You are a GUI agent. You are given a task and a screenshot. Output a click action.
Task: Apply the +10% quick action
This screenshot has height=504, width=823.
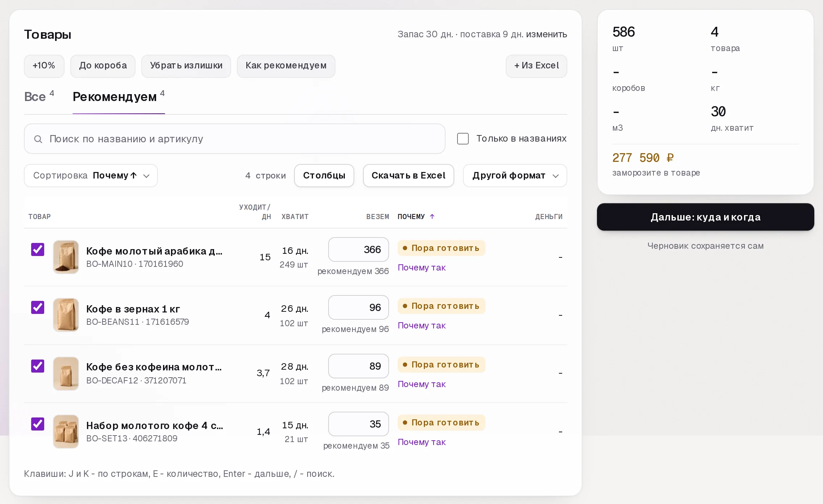pyautogui.click(x=44, y=66)
